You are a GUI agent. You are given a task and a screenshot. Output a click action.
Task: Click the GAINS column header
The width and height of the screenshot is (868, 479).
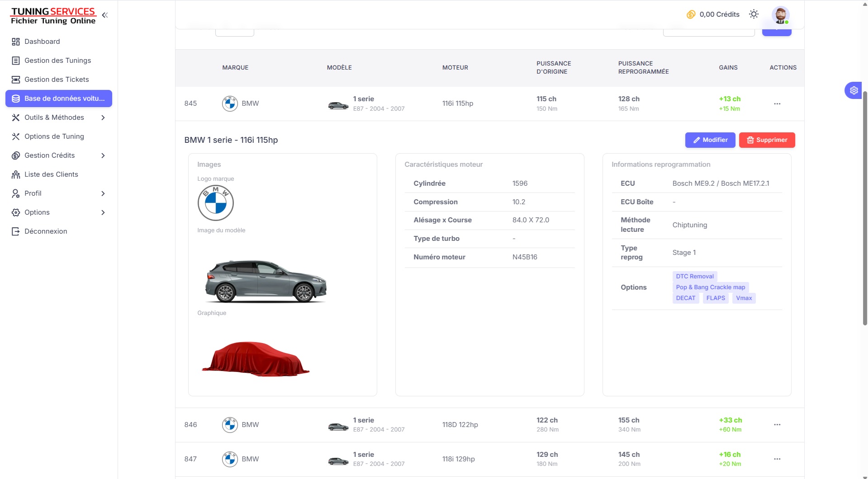tap(728, 68)
